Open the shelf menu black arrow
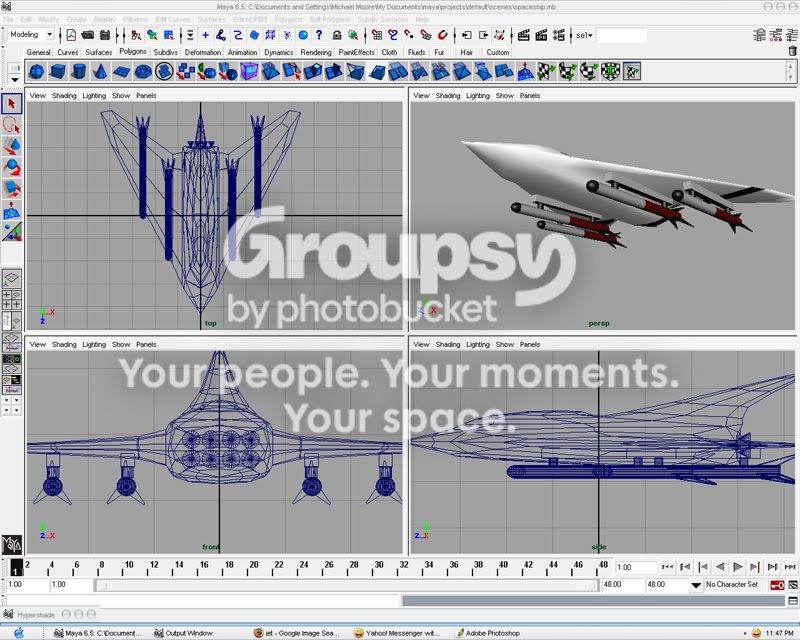800x640 pixels. point(14,80)
